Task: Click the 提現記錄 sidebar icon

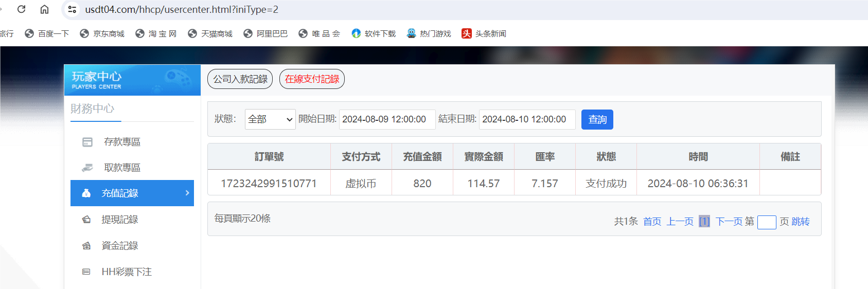Action: 86,220
